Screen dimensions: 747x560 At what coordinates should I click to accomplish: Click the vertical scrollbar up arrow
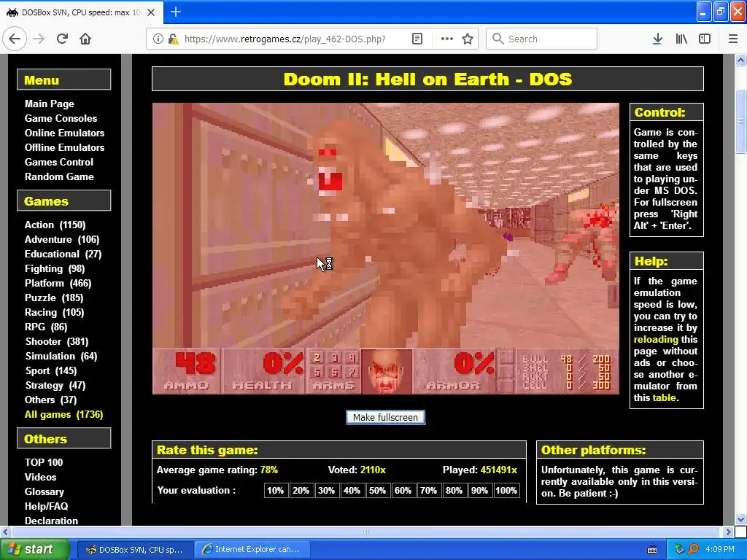click(741, 60)
